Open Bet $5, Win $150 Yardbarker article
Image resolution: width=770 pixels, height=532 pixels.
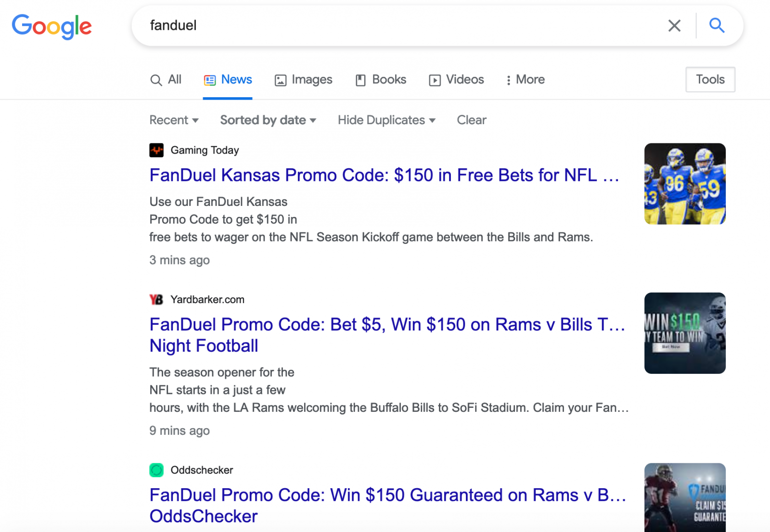(x=387, y=335)
